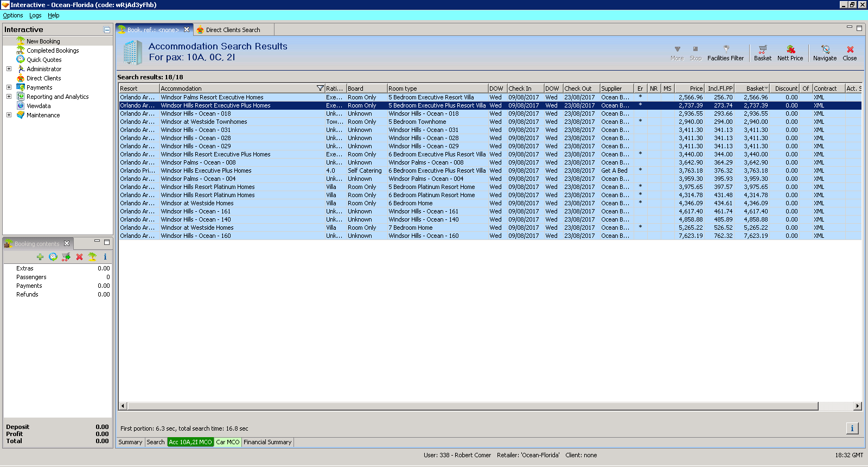Click the horizontal scrollbar thumb under results
The image size is (868, 467).
pyautogui.click(x=472, y=406)
